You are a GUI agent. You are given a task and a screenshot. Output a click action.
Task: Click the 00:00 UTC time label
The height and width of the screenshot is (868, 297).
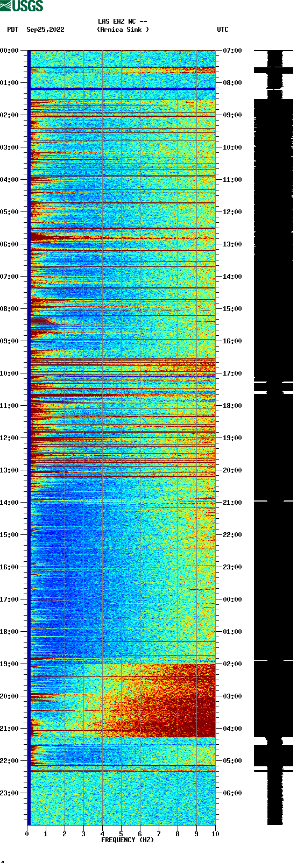click(x=232, y=599)
